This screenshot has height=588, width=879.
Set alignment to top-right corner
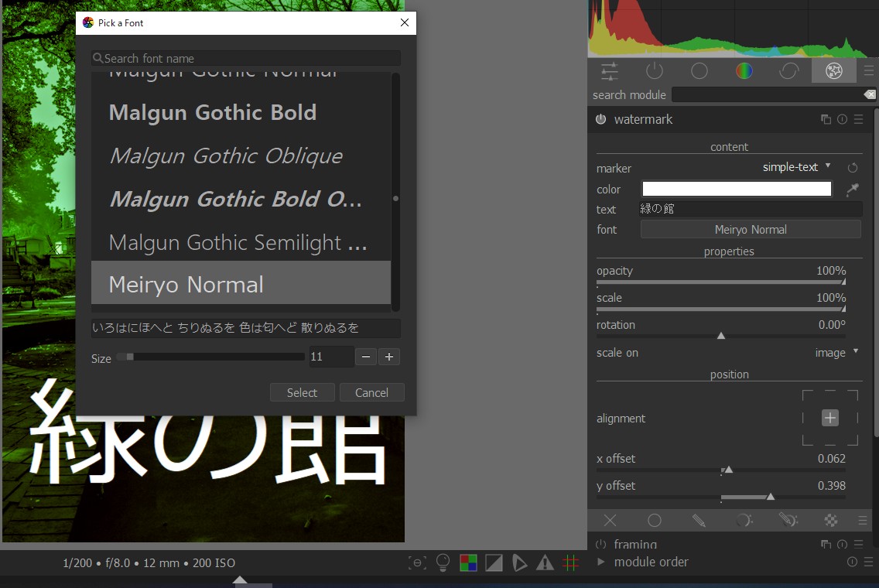[x=853, y=395]
